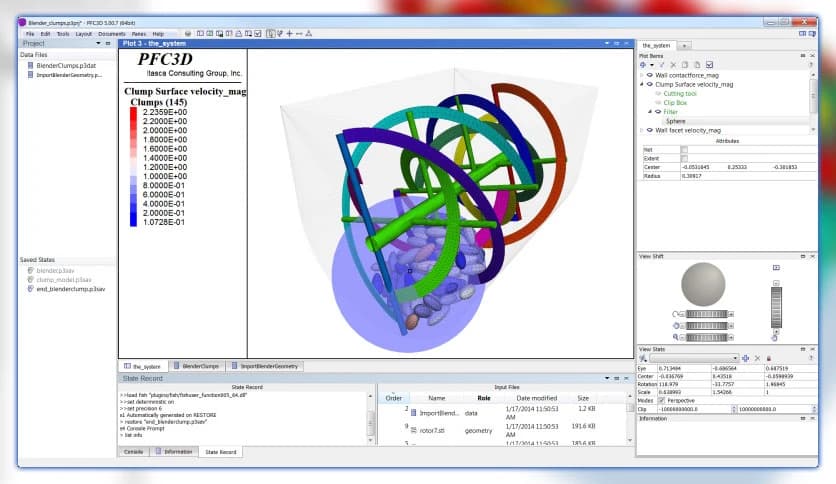
Task: Enable the Extent checkbox
Action: (x=684, y=158)
